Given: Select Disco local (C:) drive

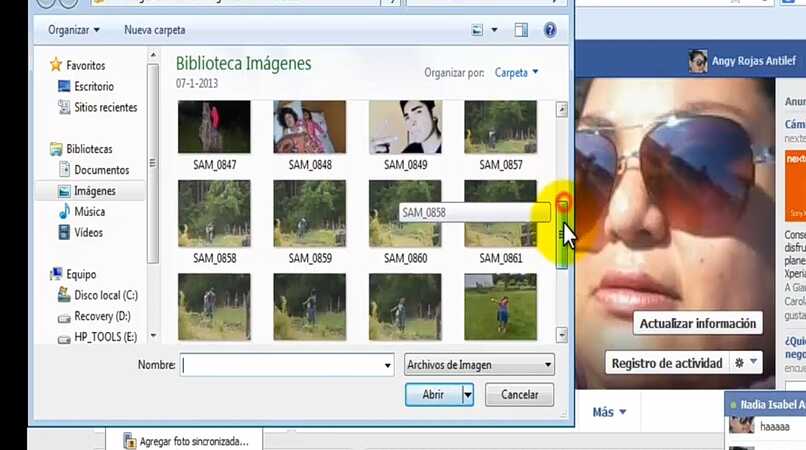Looking at the screenshot, I should [x=105, y=295].
